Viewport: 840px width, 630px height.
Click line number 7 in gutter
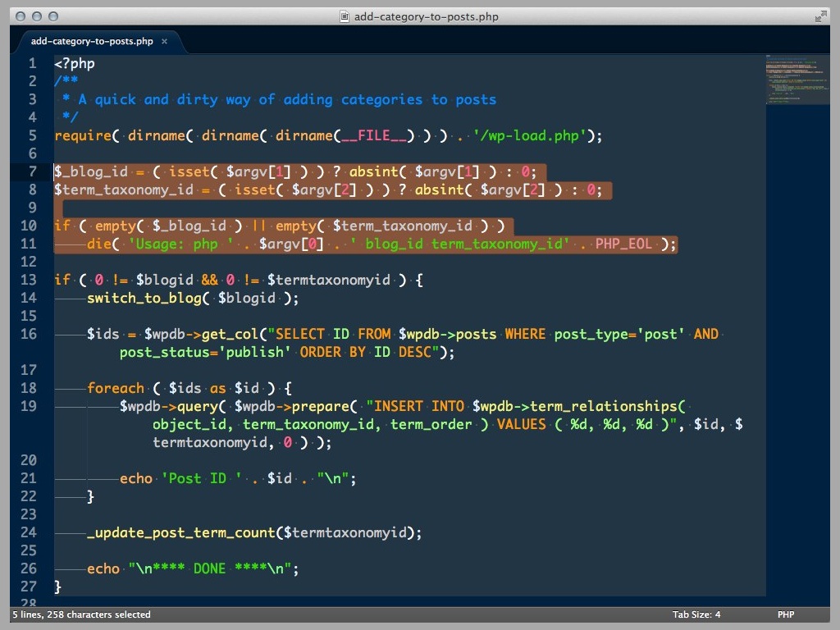[33, 171]
